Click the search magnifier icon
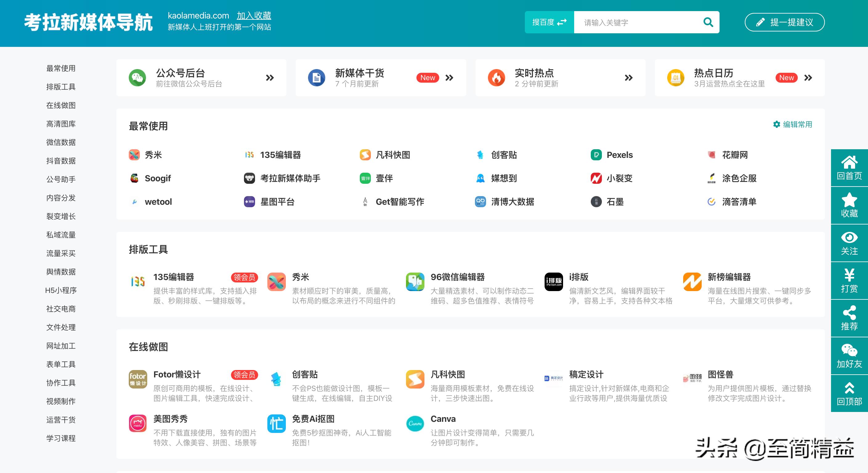 (708, 22)
